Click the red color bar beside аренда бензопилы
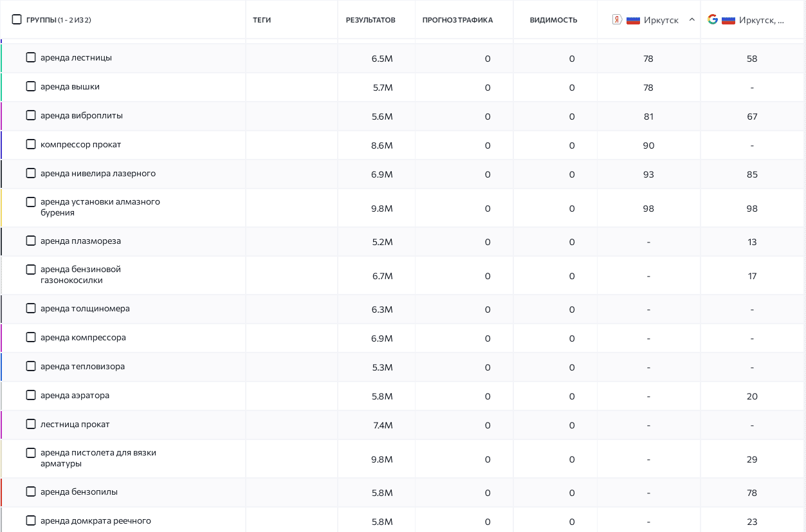Screen dimensions: 806x532 tap(1, 493)
